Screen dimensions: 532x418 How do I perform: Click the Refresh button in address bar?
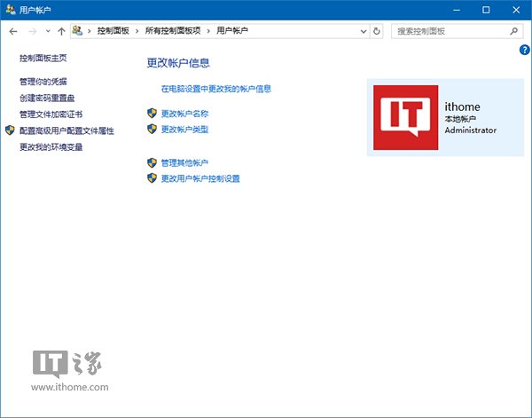[377, 31]
